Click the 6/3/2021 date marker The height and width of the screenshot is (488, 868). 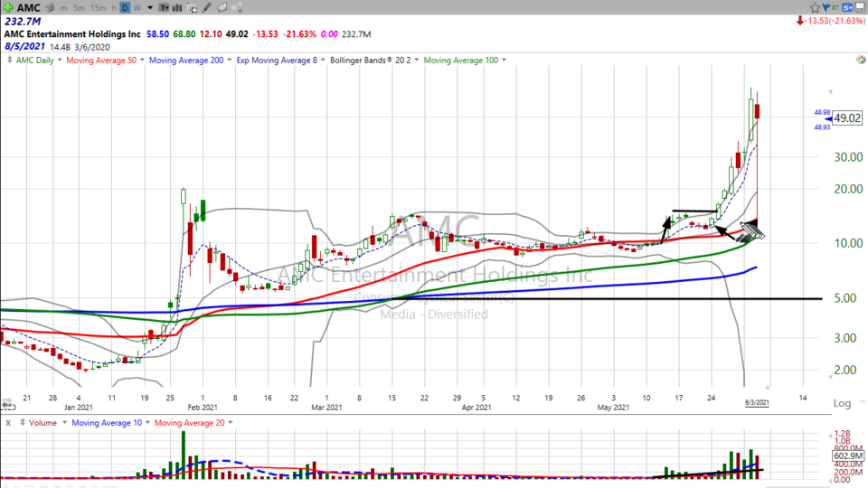pyautogui.click(x=757, y=402)
